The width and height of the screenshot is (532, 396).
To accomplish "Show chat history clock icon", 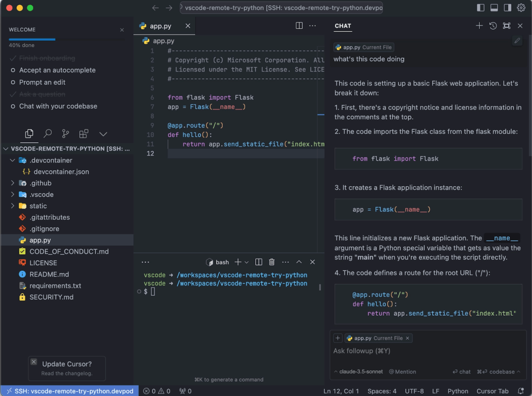I will click(493, 26).
